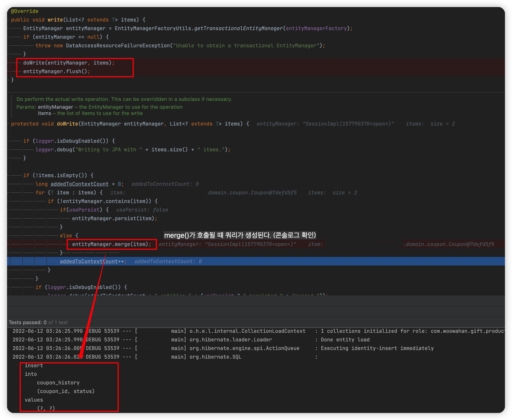The image size is (512, 420).
Task: Click the Korean annotation text about merge()
Action: click(240, 235)
